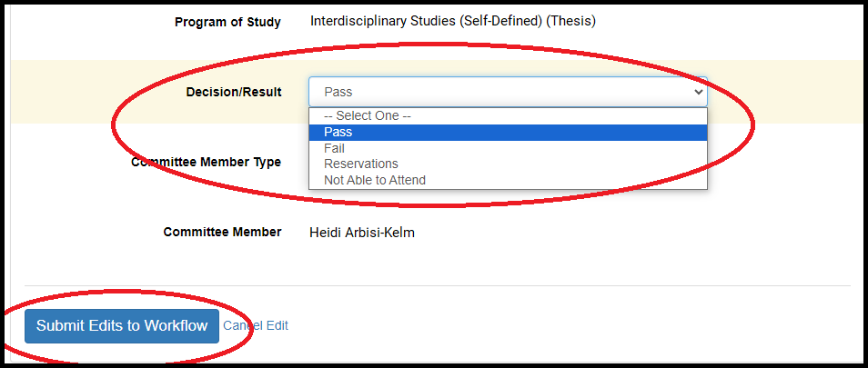This screenshot has width=868, height=368.
Task: Click the '(Thesis)' text in program value
Action: [x=570, y=21]
